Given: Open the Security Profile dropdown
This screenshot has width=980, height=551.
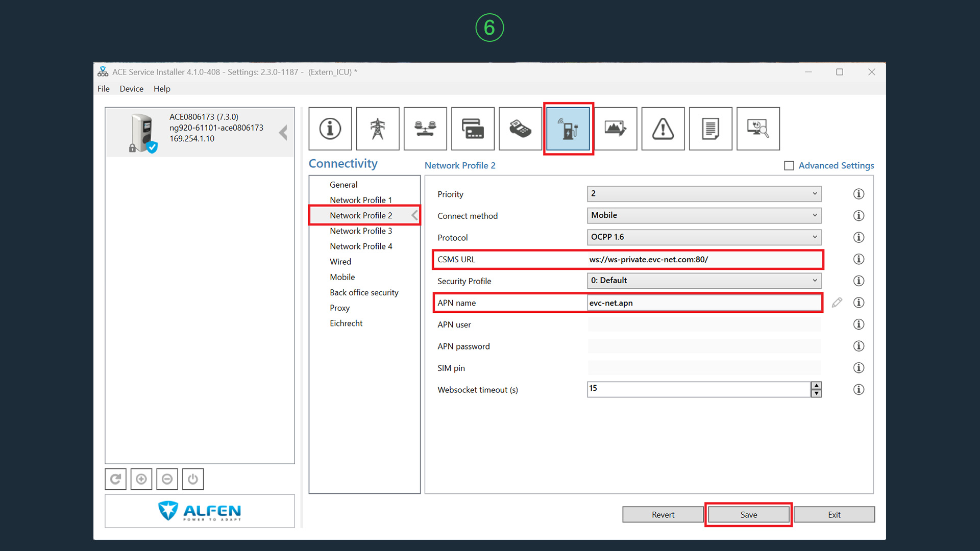Looking at the screenshot, I should [x=704, y=281].
